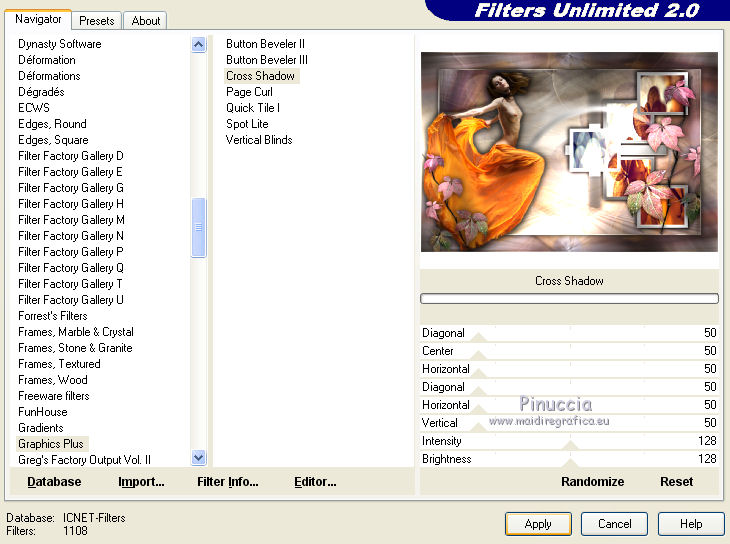Click the category list scroll down arrow
The image size is (730, 544).
click(x=198, y=458)
